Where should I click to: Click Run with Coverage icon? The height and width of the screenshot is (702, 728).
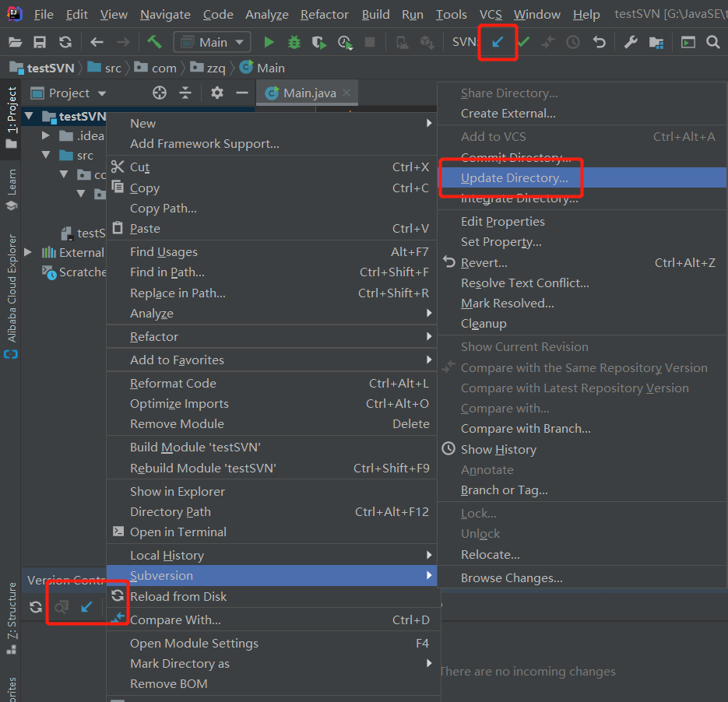[x=319, y=43]
